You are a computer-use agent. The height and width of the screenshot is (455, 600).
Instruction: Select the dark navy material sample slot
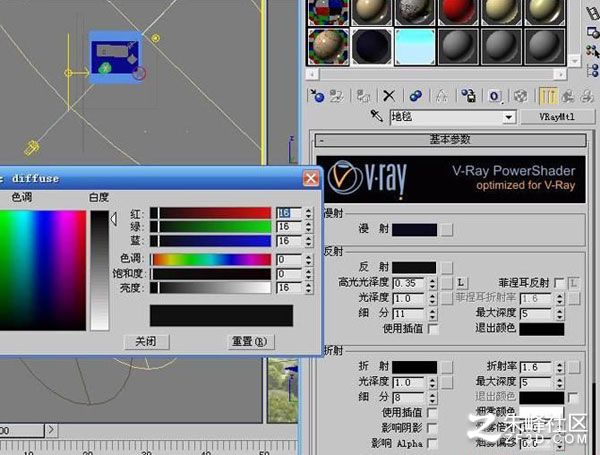point(372,47)
